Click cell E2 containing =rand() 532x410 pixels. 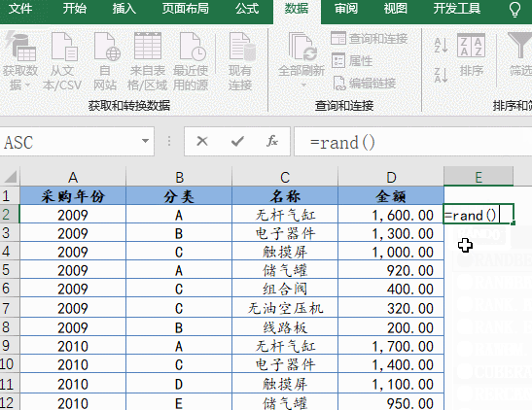479,214
